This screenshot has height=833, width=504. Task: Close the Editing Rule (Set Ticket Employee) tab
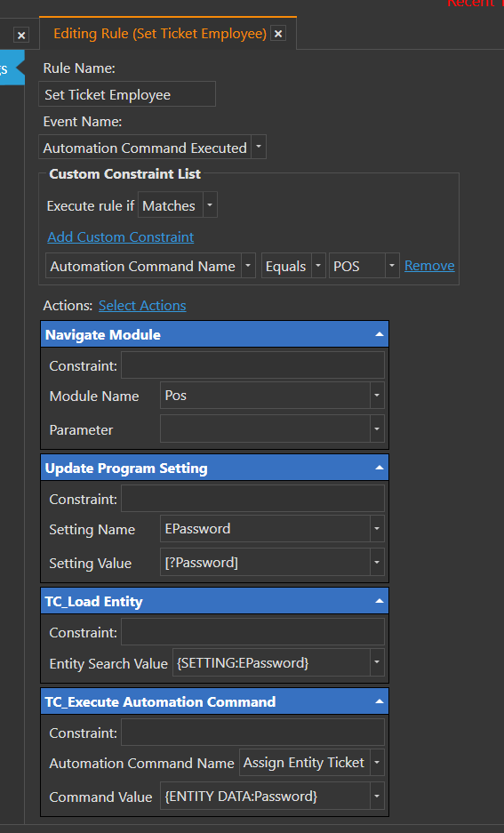click(277, 34)
